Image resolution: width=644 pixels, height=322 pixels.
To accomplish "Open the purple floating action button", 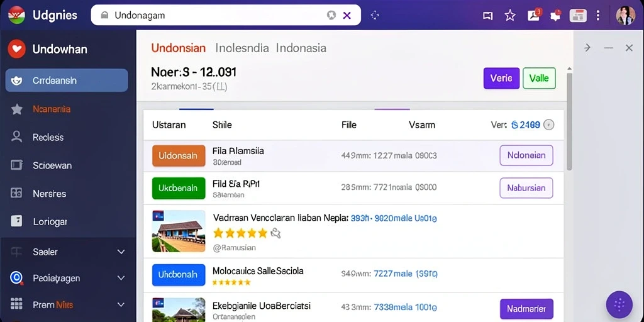I will [x=619, y=304].
